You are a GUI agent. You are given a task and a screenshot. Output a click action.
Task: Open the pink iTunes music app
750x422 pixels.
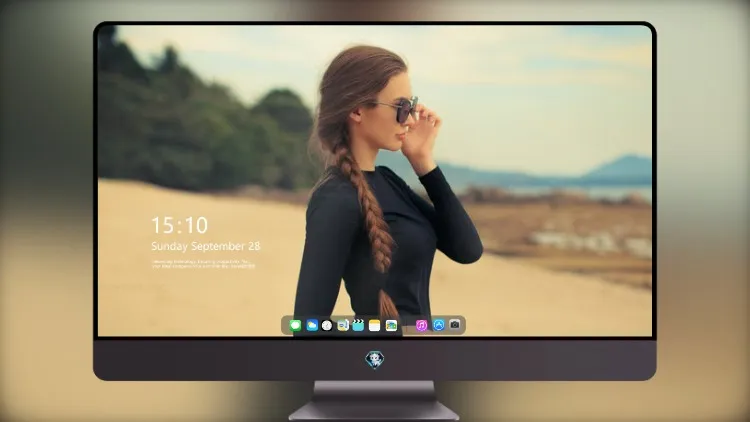click(x=421, y=325)
